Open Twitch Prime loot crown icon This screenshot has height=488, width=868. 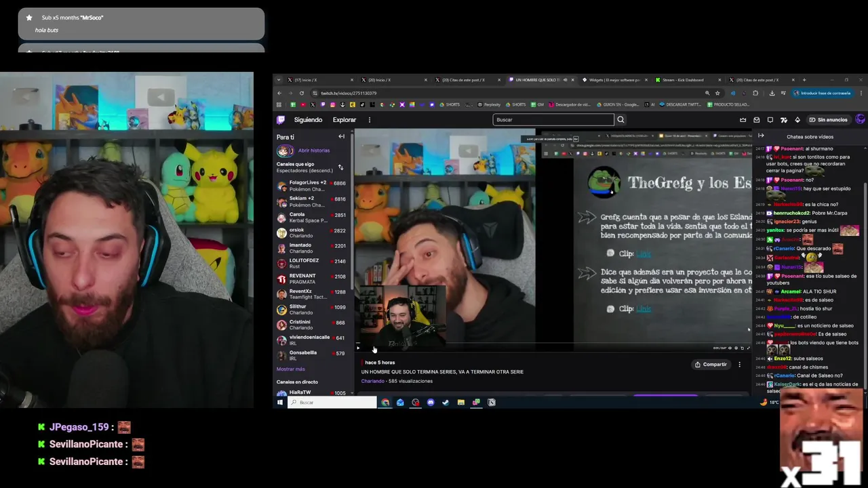pyautogui.click(x=743, y=120)
